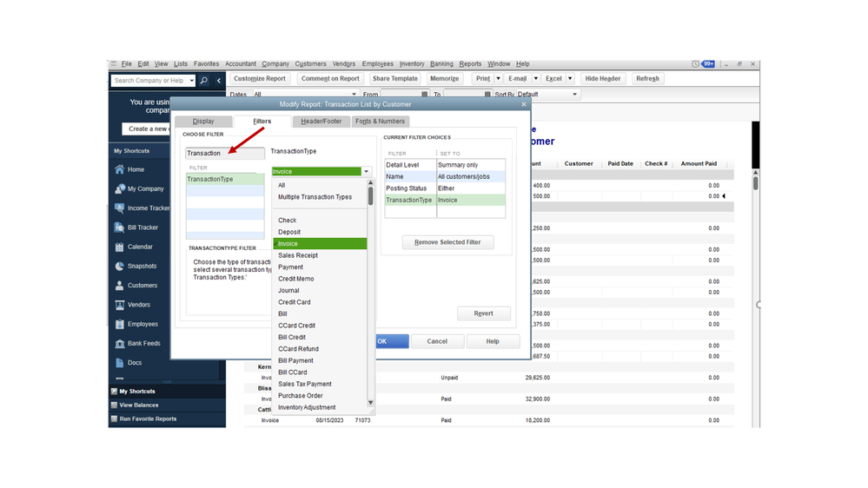868x488 pixels.
Task: Open the Vendors menu
Action: (x=343, y=64)
